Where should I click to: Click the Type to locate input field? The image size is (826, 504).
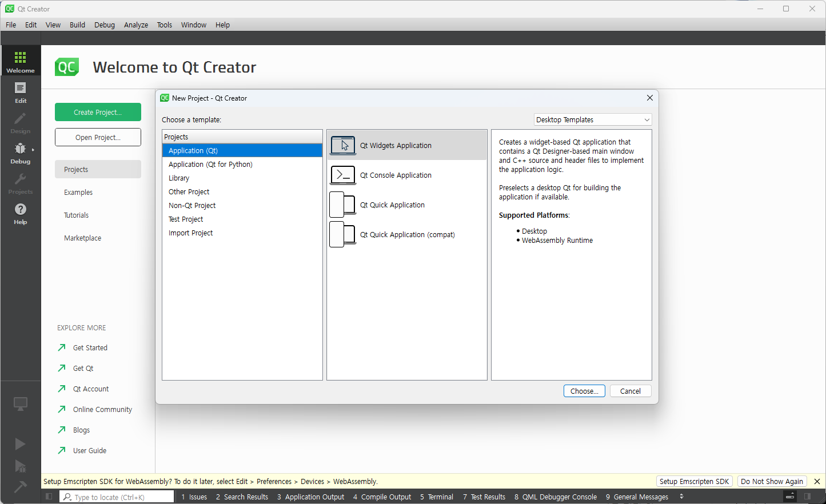coord(117,497)
